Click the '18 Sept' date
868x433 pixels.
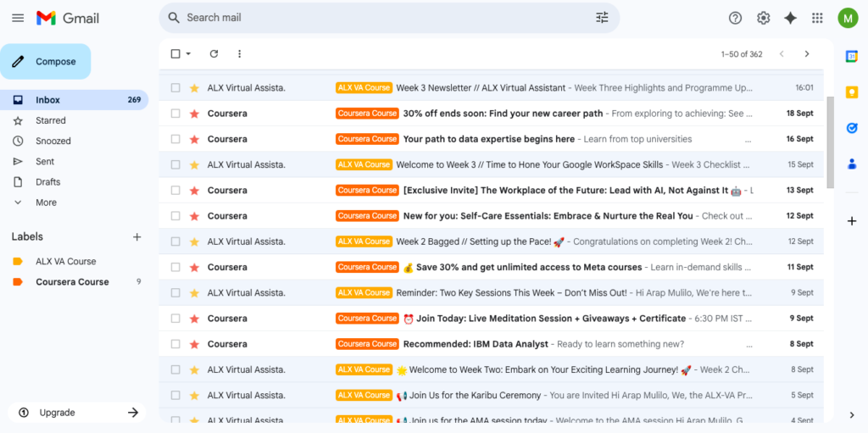point(800,114)
